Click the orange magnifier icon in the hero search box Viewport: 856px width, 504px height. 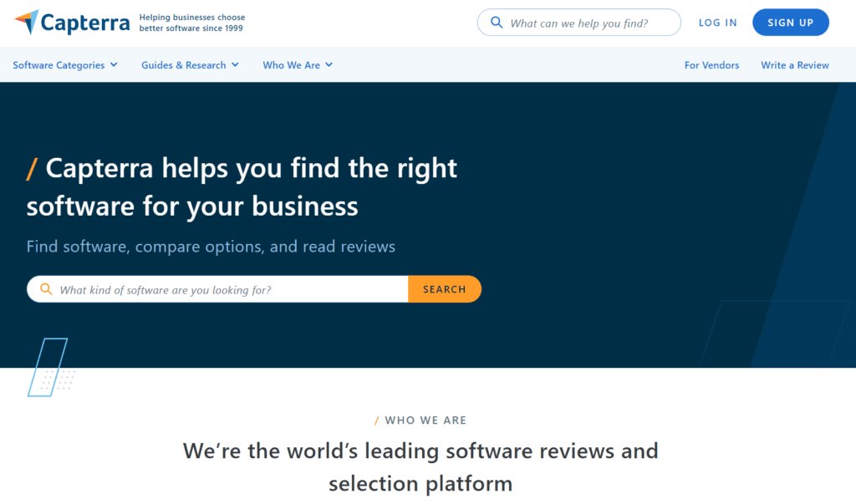pos(46,288)
